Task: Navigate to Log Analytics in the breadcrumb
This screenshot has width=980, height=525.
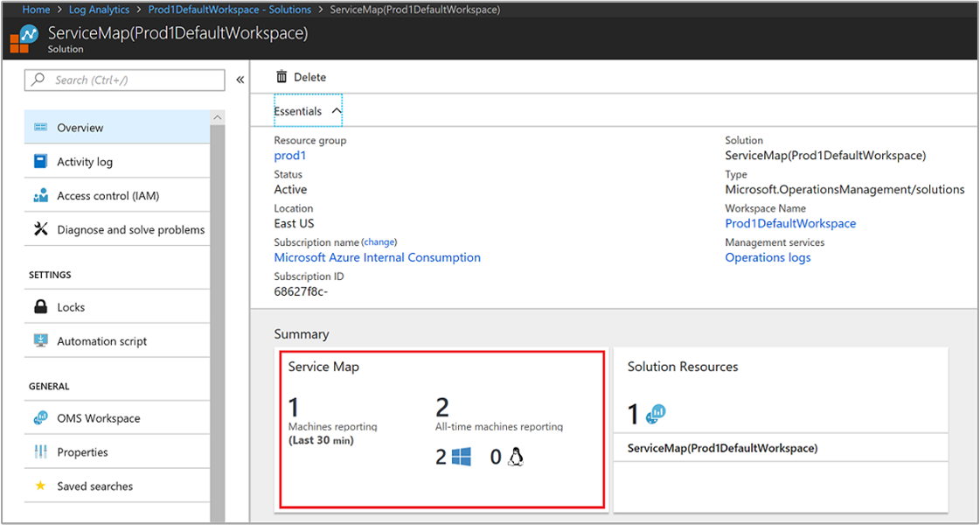Action: coord(99,10)
